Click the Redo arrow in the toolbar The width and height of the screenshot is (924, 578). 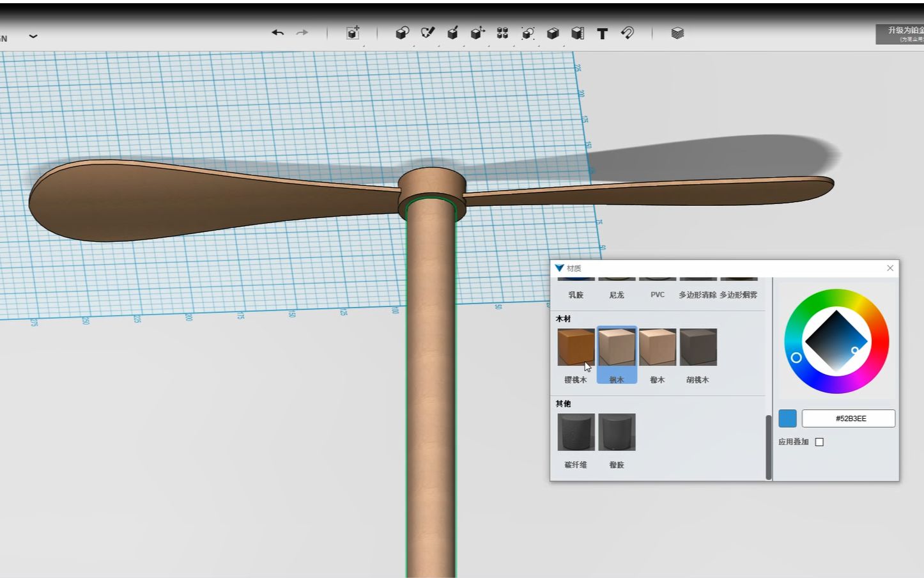(302, 33)
